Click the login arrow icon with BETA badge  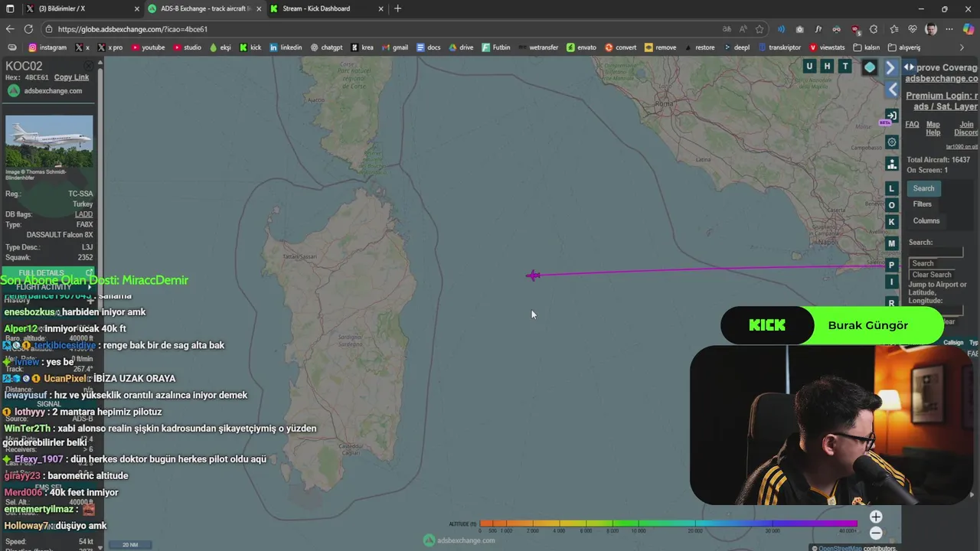(x=891, y=116)
